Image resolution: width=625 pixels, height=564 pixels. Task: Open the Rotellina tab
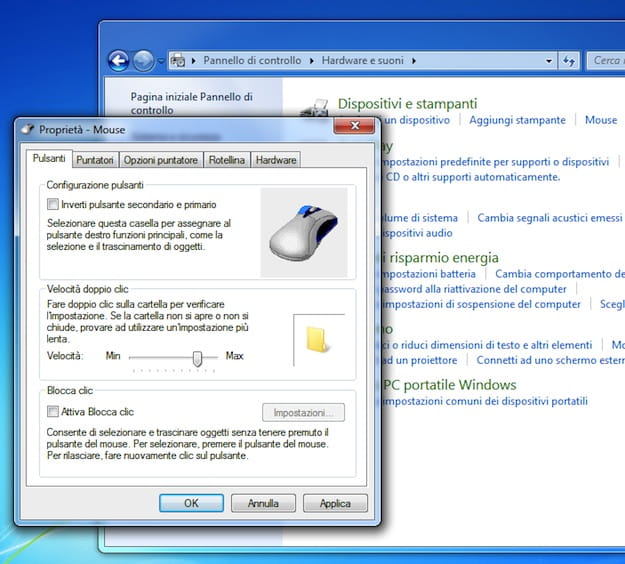click(x=227, y=160)
